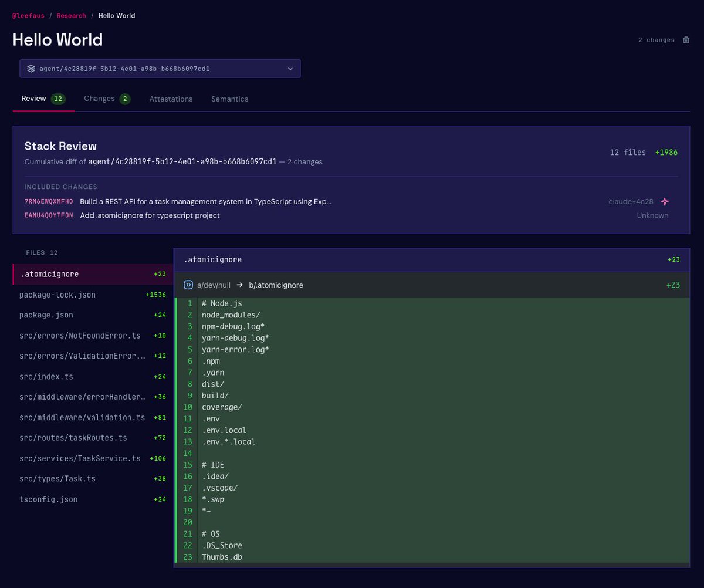Viewport: 704px width, 588px height.
Task: Click the +1986 additions count
Action: (x=666, y=153)
